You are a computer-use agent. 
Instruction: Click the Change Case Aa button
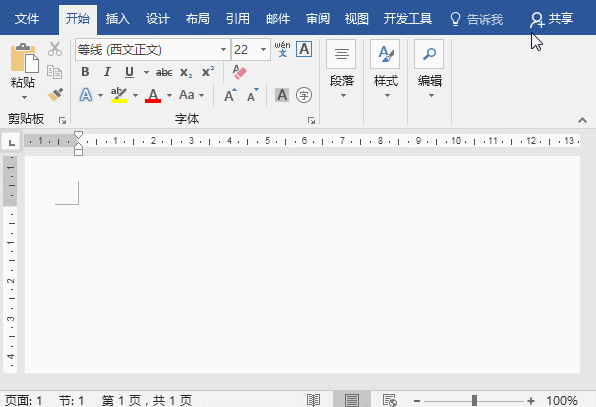(x=187, y=95)
